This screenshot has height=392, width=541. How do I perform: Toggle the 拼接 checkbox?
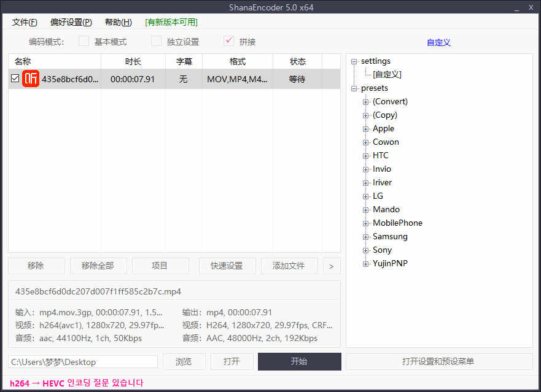229,41
